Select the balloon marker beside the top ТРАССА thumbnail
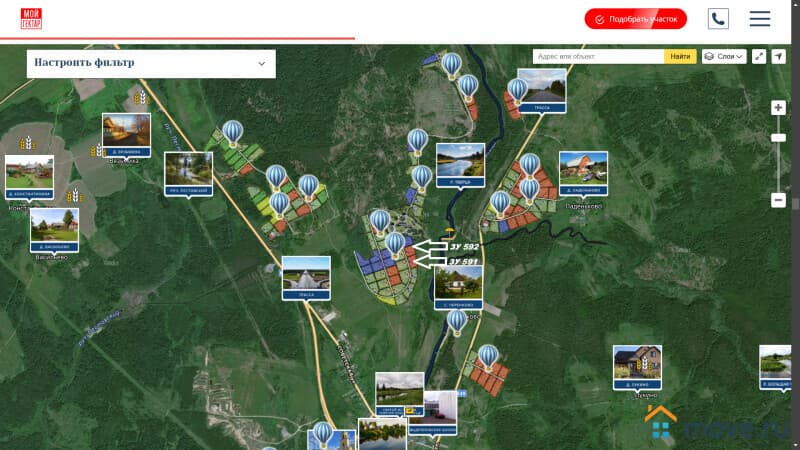 coord(517,91)
